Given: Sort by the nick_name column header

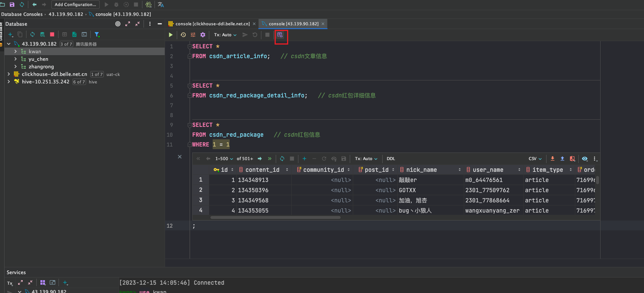Looking at the screenshot, I should [431, 170].
